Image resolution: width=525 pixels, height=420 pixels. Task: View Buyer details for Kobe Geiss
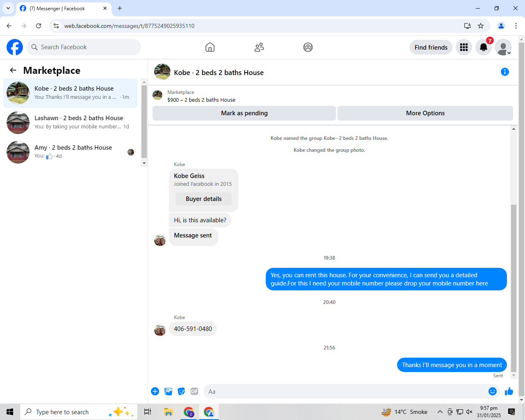[203, 199]
